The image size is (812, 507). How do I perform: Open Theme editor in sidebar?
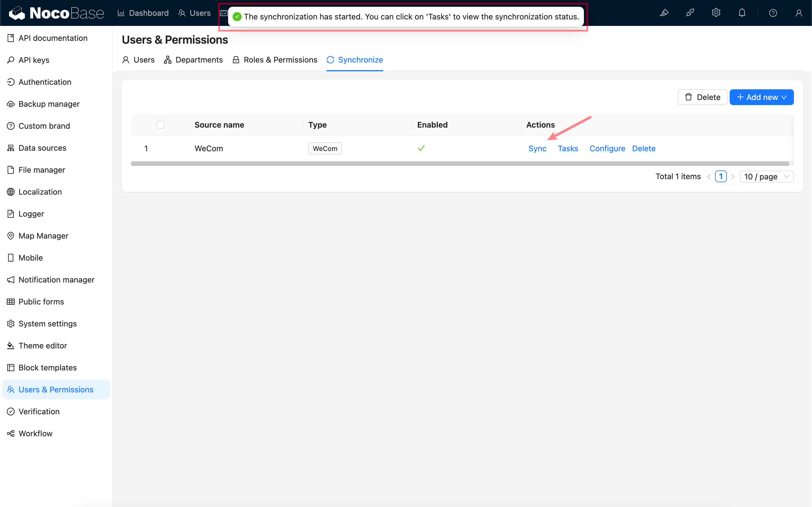pos(43,345)
